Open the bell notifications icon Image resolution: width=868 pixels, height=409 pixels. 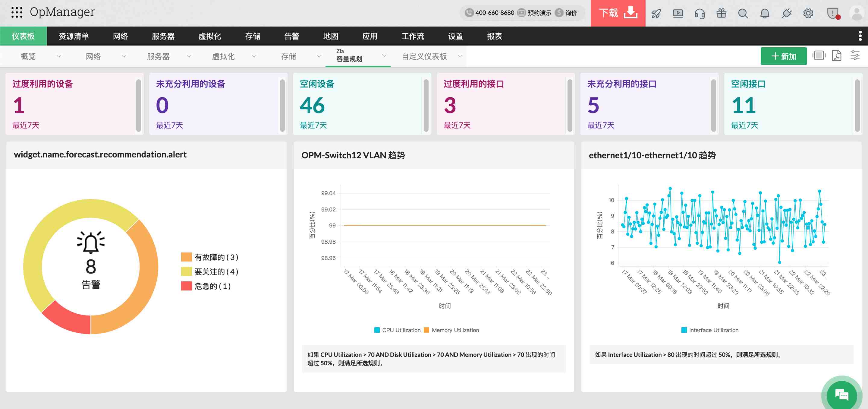point(765,14)
